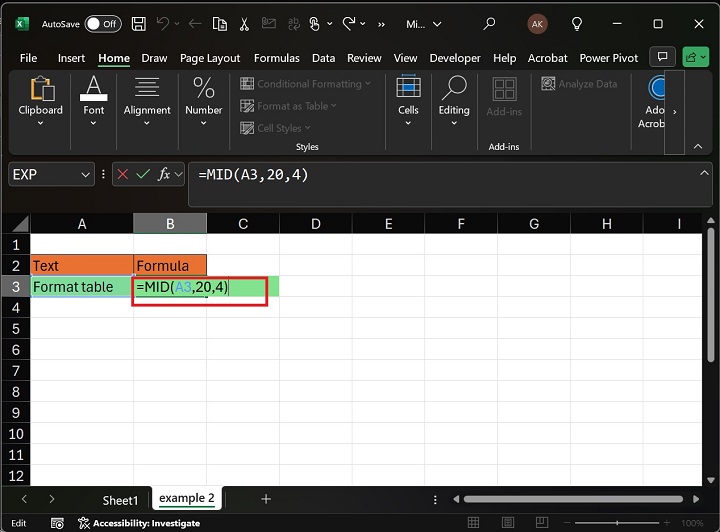Open the Formulas ribbon tab
Image resolution: width=720 pixels, height=532 pixels.
(x=277, y=58)
